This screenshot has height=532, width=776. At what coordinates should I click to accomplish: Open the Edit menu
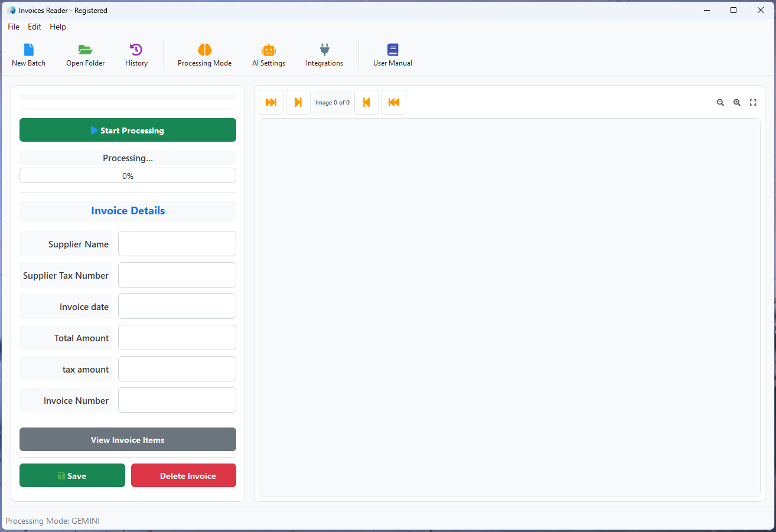[34, 27]
